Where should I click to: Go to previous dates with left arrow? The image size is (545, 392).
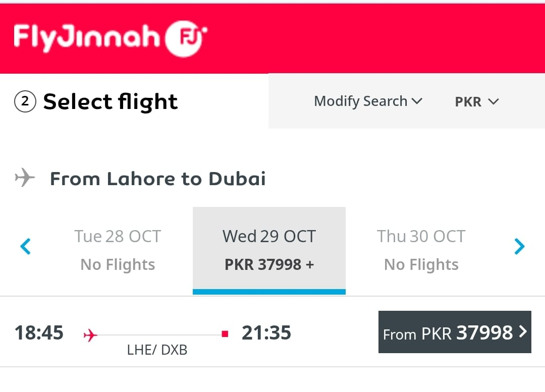pyautogui.click(x=25, y=247)
